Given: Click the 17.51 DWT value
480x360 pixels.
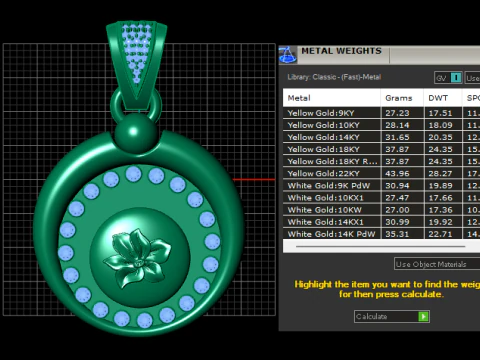Looking at the screenshot, I should [440, 113].
